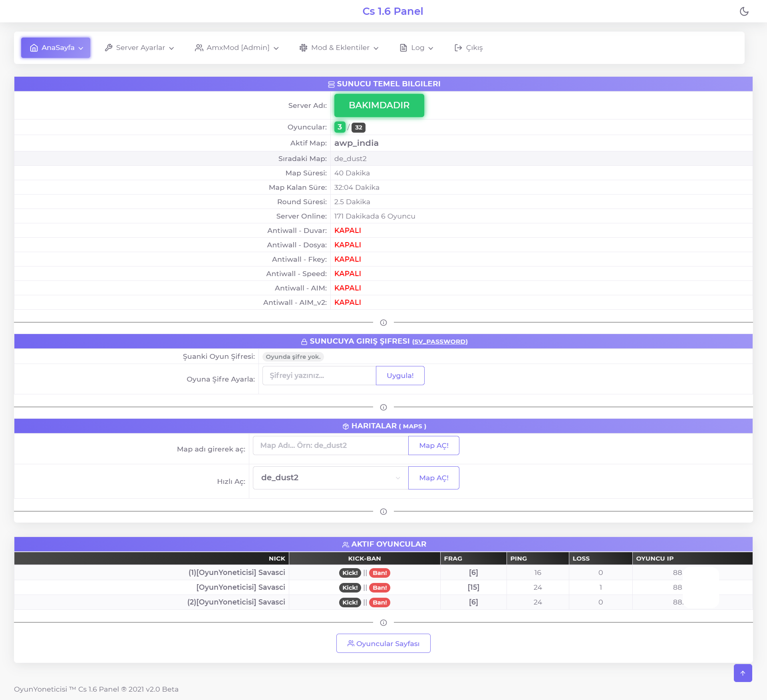Click the Cs 1.6 Panel title link
The width and height of the screenshot is (767, 700).
click(x=393, y=11)
